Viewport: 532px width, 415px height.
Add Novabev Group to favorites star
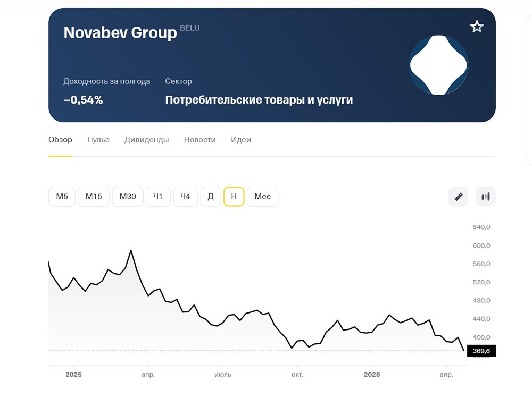click(477, 27)
